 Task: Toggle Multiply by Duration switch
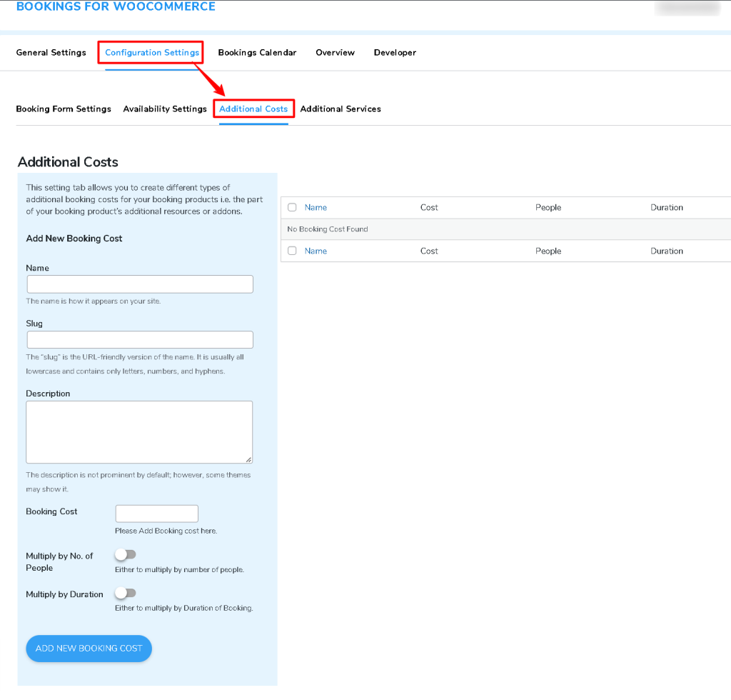(x=126, y=593)
